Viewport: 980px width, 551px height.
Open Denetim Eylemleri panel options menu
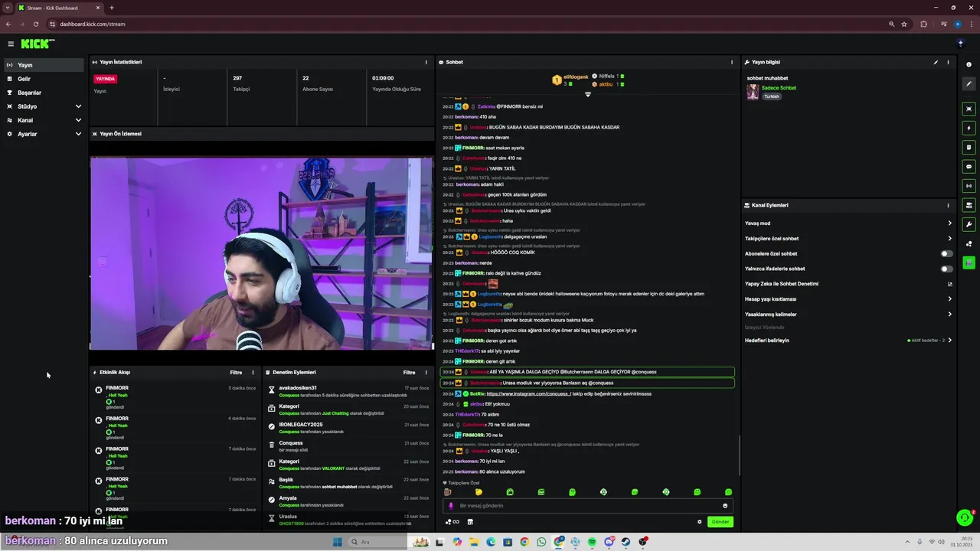pyautogui.click(x=426, y=373)
